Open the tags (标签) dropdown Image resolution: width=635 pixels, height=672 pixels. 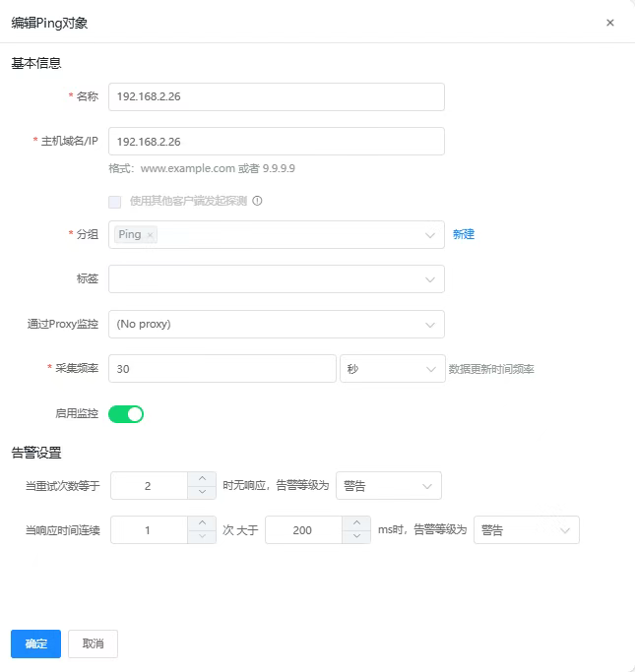pos(277,279)
